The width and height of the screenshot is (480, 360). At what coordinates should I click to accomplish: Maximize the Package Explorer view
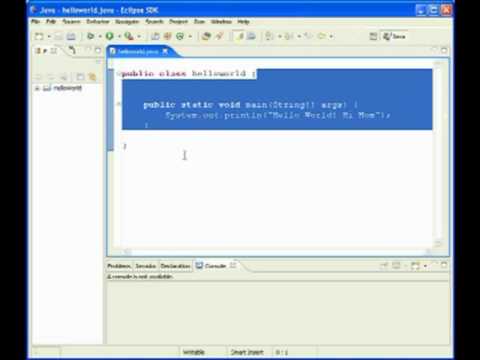point(98,50)
